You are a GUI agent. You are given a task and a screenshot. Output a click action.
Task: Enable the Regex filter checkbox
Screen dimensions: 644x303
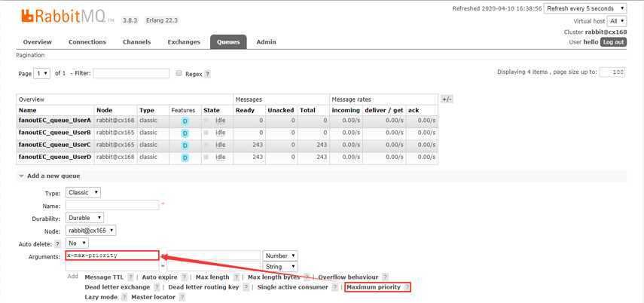179,73
